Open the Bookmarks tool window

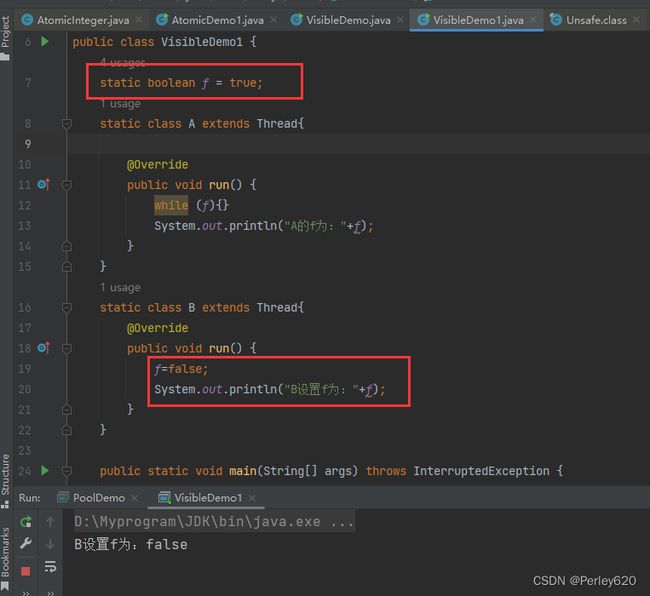coord(5,557)
